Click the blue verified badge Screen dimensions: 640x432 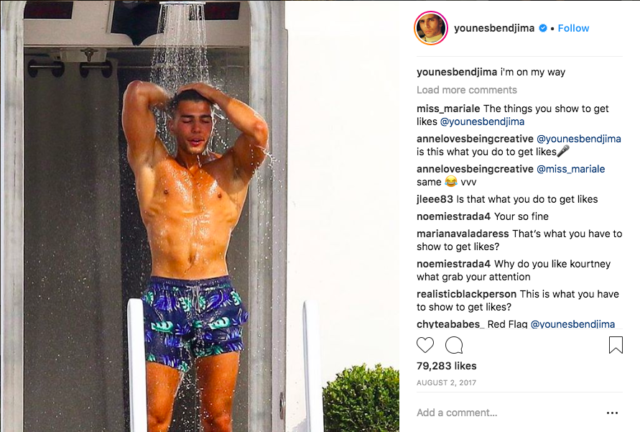pos(543,28)
